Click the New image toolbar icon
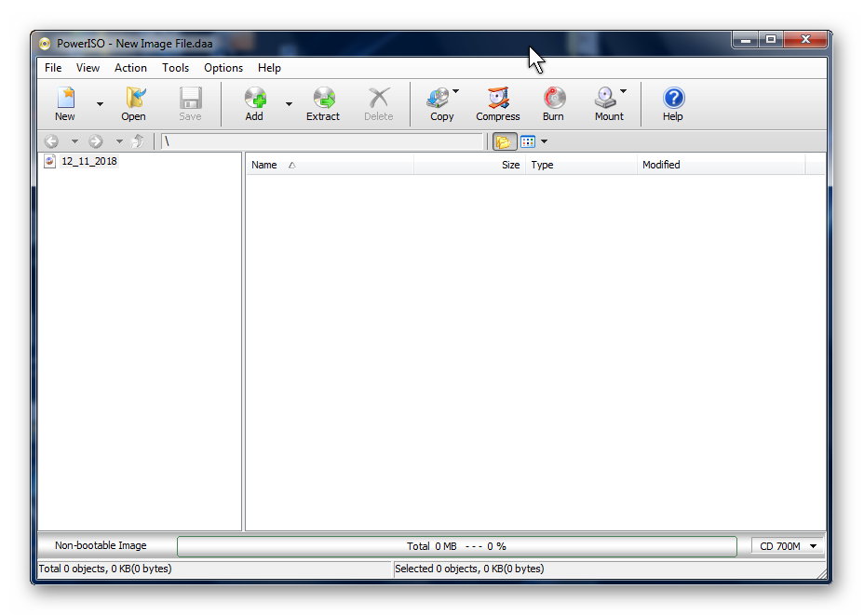This screenshot has height=616, width=864. pyautogui.click(x=65, y=98)
